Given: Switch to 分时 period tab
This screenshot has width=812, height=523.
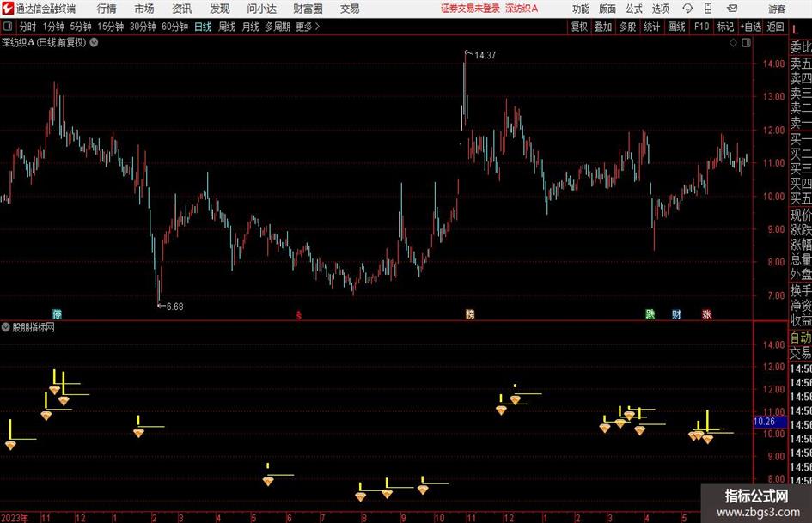Looking at the screenshot, I should click(x=27, y=27).
